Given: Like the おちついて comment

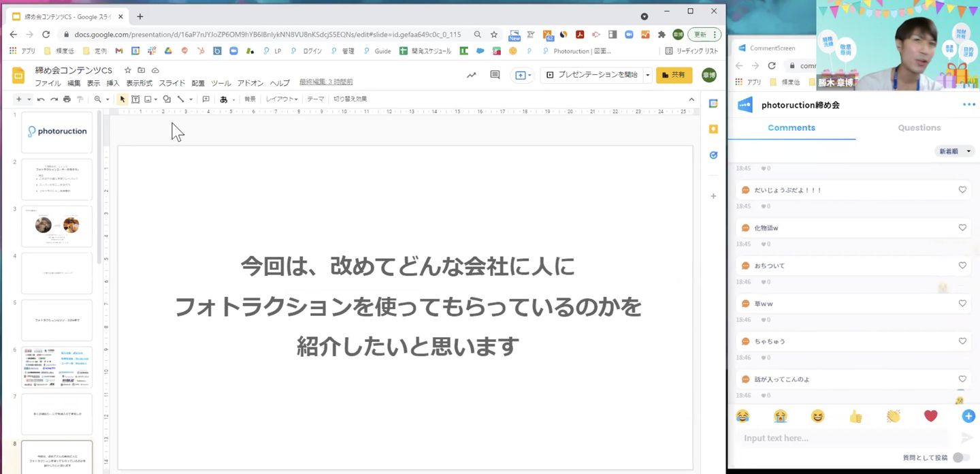Looking at the screenshot, I should pyautogui.click(x=962, y=266).
